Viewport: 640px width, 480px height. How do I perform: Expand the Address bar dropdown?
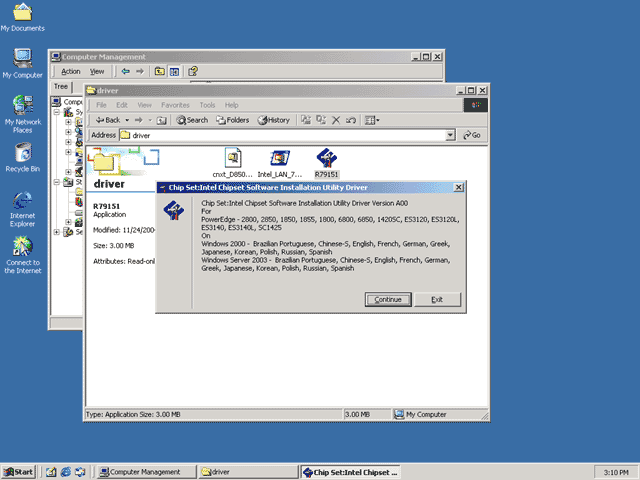tap(450, 135)
